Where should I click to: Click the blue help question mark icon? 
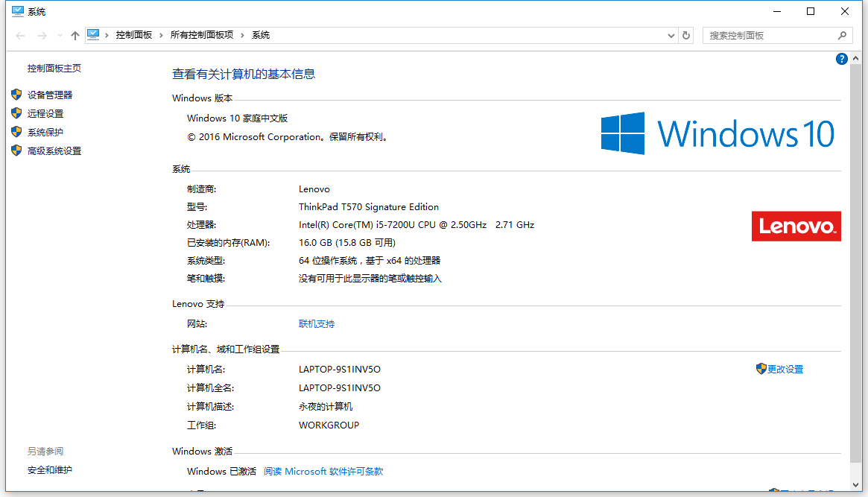[841, 59]
